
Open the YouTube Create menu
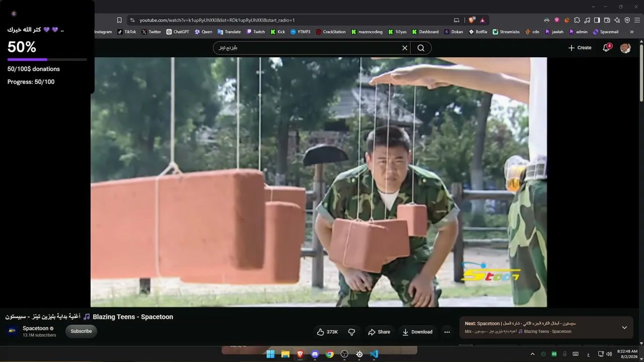point(580,48)
